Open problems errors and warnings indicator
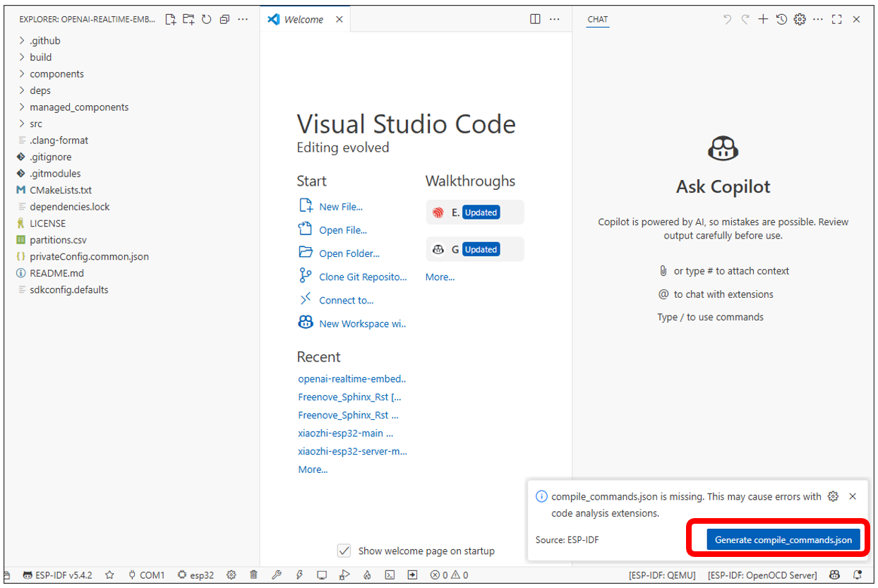 pyautogui.click(x=450, y=575)
